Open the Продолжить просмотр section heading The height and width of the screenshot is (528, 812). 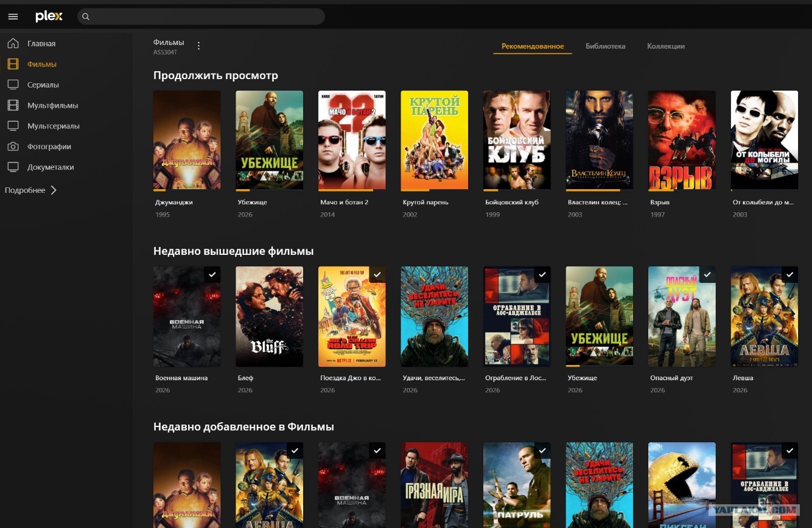(215, 75)
